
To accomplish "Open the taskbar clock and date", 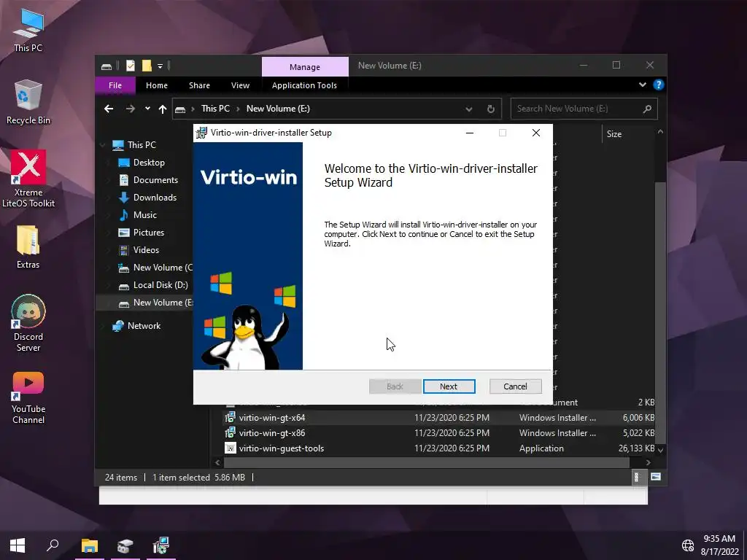I will [x=719, y=545].
